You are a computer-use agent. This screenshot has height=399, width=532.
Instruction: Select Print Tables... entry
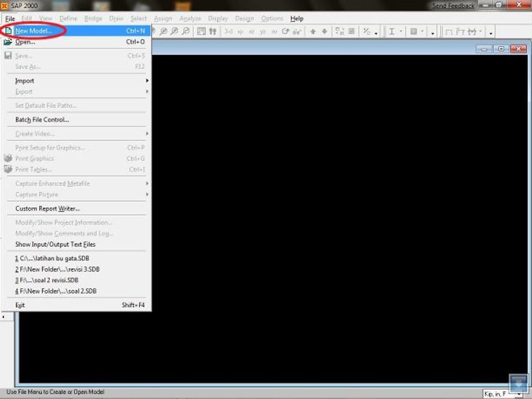76,169
